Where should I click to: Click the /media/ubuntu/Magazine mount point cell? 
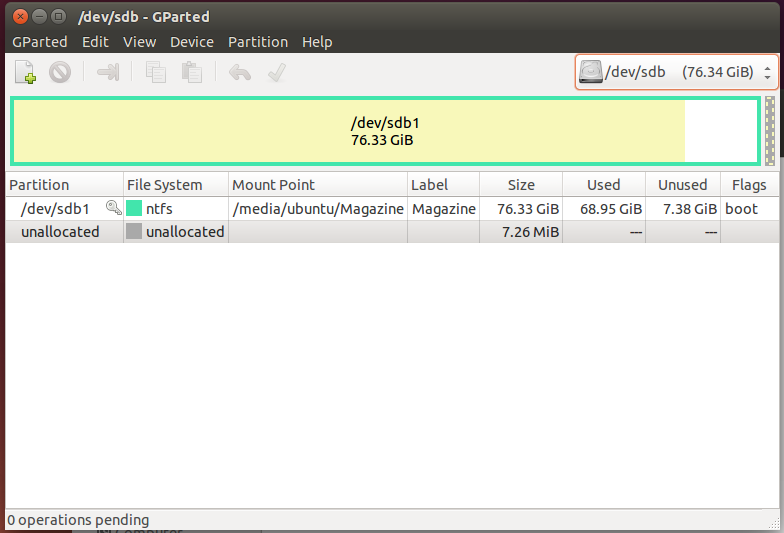coord(318,208)
